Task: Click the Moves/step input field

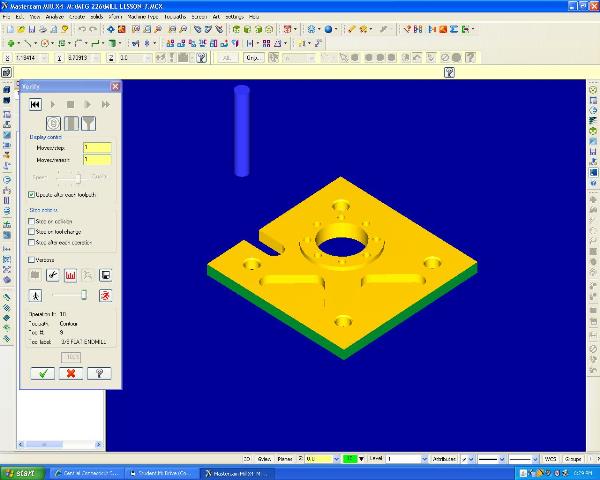Action: click(x=97, y=148)
